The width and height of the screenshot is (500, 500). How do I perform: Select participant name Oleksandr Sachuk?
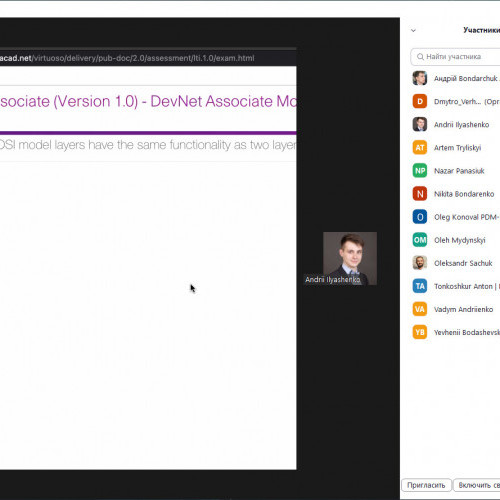(463, 263)
